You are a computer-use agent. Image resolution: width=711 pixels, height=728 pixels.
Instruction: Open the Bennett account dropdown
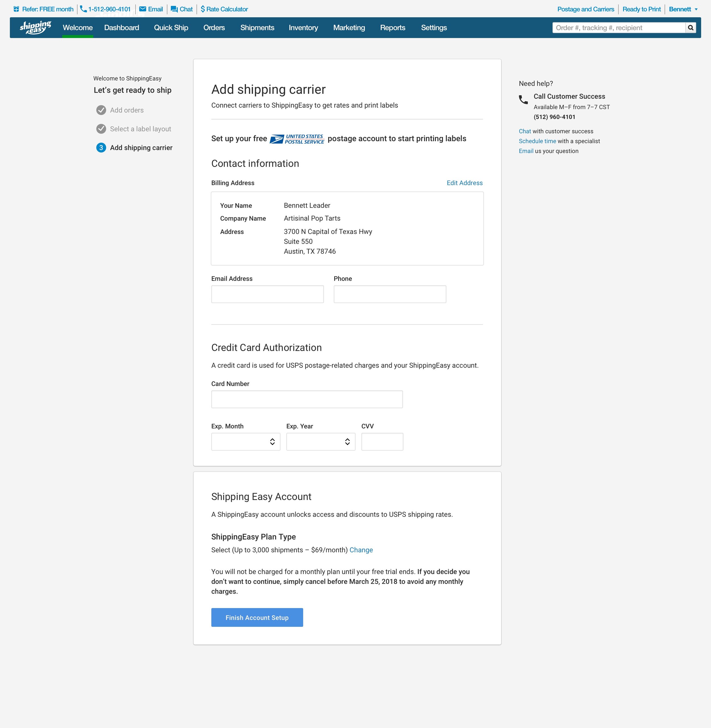pyautogui.click(x=683, y=9)
